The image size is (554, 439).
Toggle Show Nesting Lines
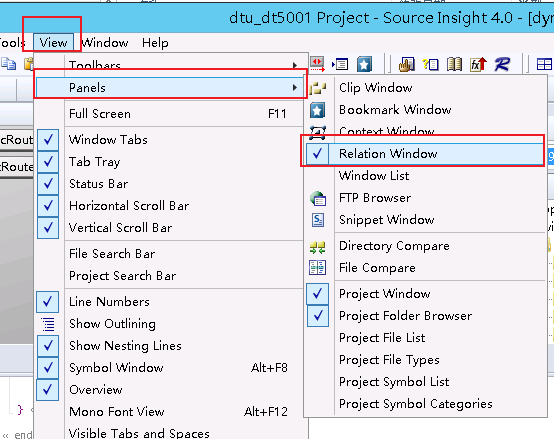coord(48,345)
